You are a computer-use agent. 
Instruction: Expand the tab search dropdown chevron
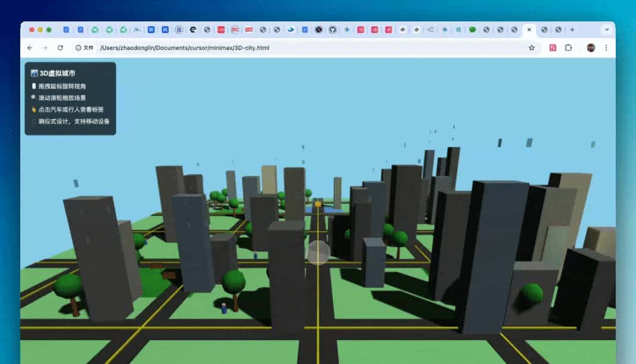tap(607, 29)
